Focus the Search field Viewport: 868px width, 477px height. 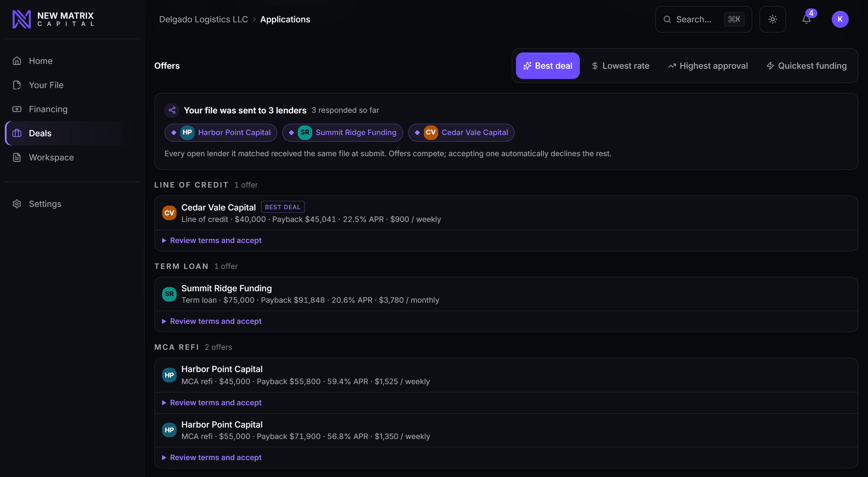click(x=703, y=19)
